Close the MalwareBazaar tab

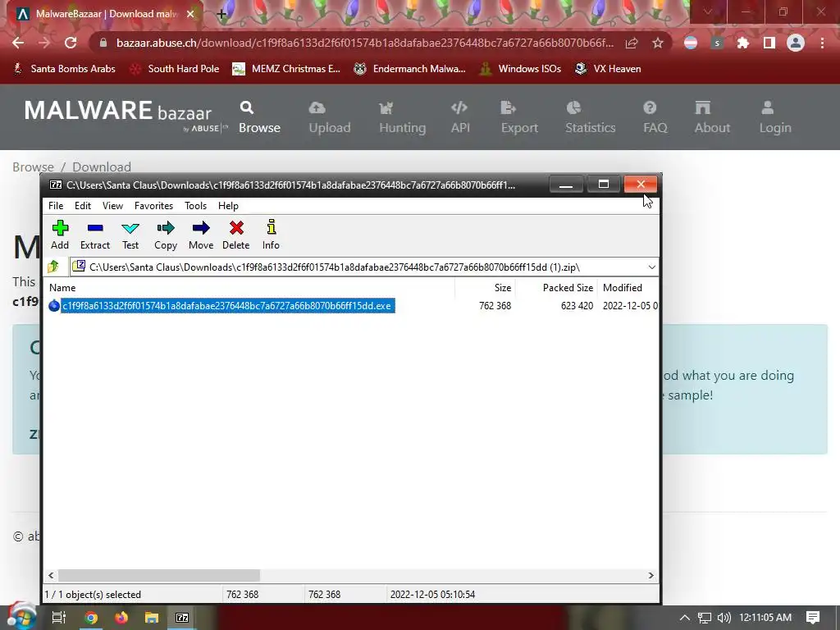[x=190, y=14]
